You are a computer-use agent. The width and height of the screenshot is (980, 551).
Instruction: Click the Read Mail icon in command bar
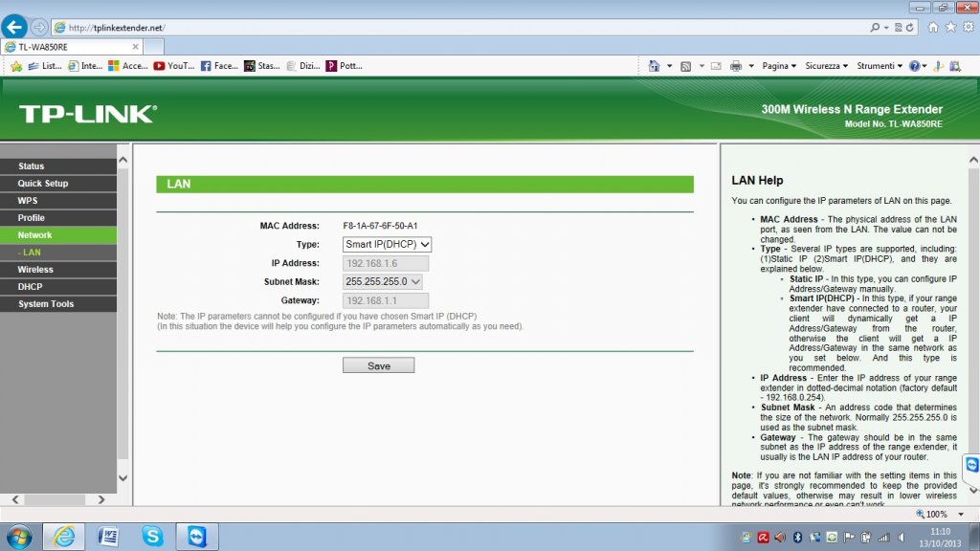point(716,66)
